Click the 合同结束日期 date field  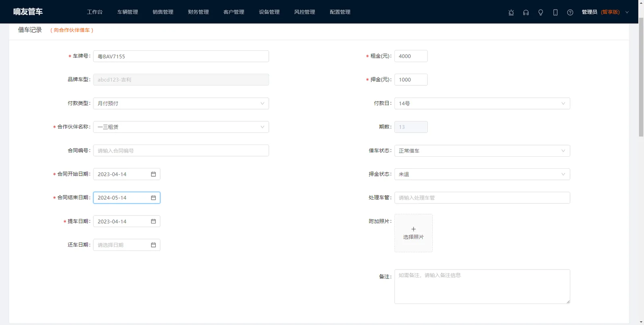click(x=127, y=198)
